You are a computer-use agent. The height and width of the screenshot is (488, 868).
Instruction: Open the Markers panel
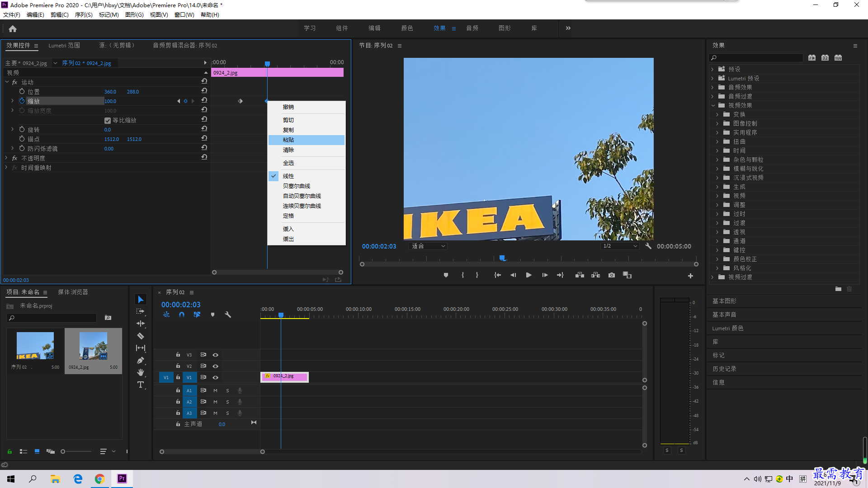718,355
